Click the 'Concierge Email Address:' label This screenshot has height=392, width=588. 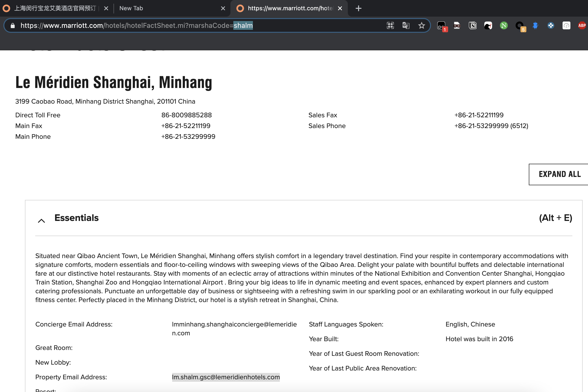[x=74, y=324]
